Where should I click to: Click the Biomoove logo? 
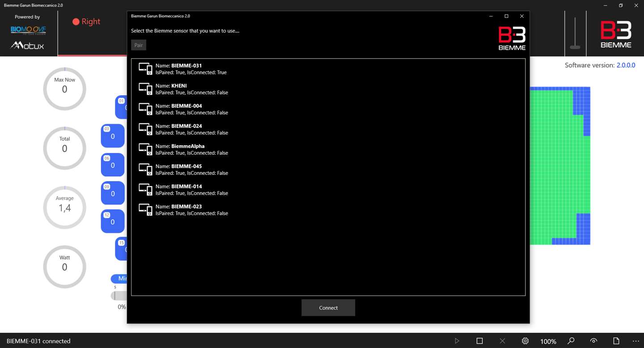tap(28, 30)
